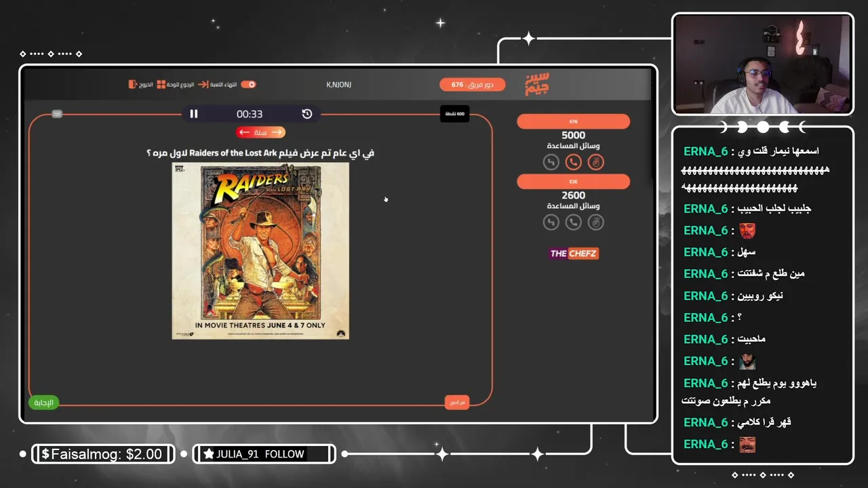Click chat message قهر قرا كلامي
This screenshot has height=488, width=868.
[x=764, y=422]
